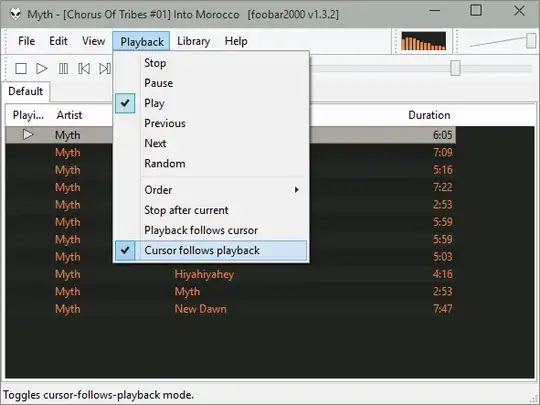Screen dimensions: 540x405
Task: Open the View menu
Action: point(94,41)
